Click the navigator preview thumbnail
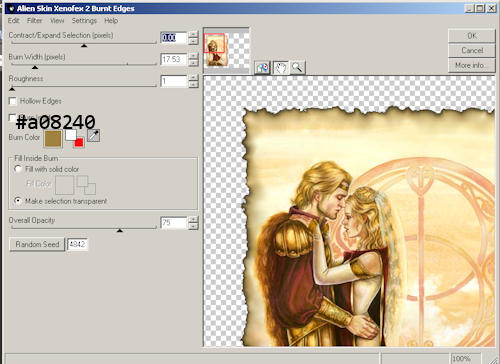Viewport: 500px width, 364px height. tap(226, 50)
